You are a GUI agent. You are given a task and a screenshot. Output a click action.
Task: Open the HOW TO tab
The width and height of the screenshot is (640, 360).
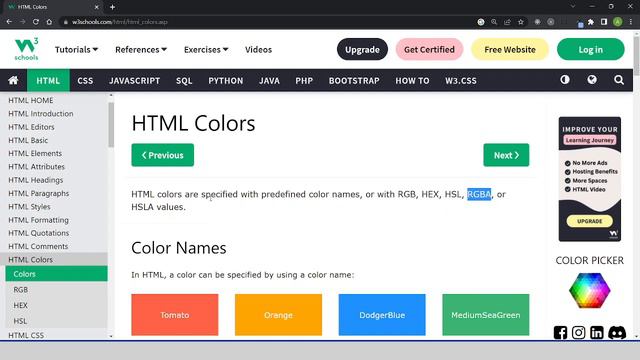412,80
